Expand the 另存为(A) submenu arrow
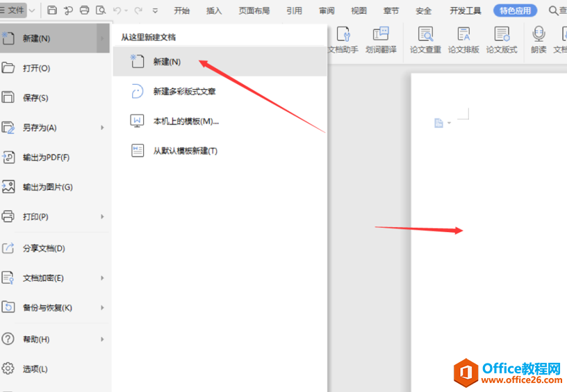Screen dimensions: 567x392 [102, 128]
